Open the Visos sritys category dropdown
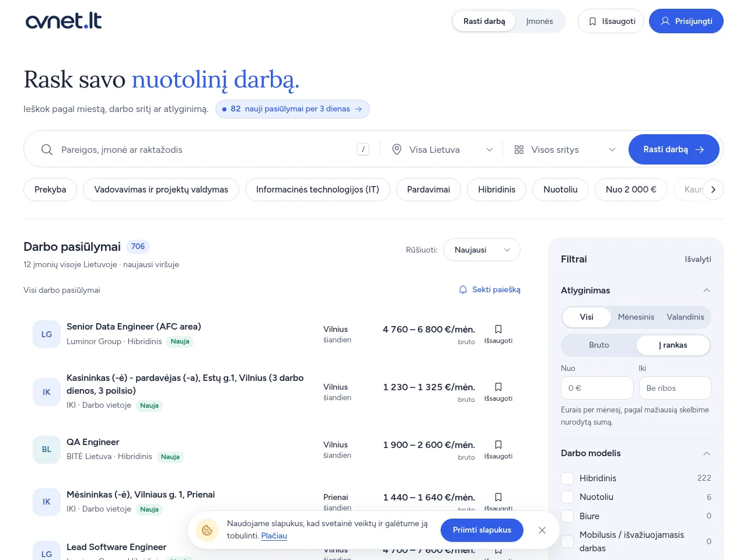 coord(565,150)
